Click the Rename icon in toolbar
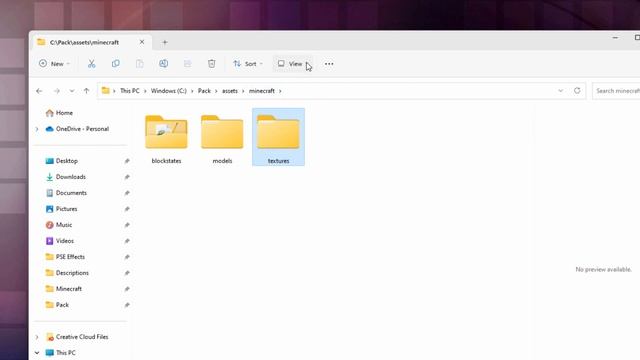 tap(164, 64)
